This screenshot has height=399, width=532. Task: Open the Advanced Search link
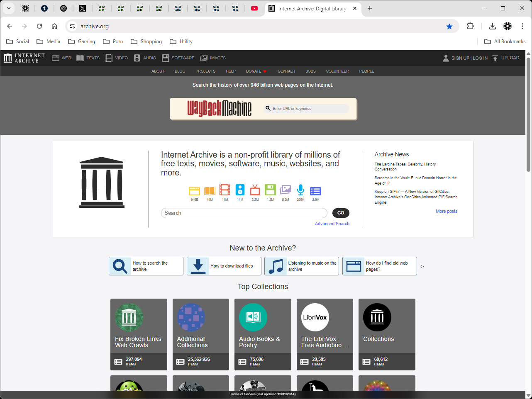[x=332, y=224]
